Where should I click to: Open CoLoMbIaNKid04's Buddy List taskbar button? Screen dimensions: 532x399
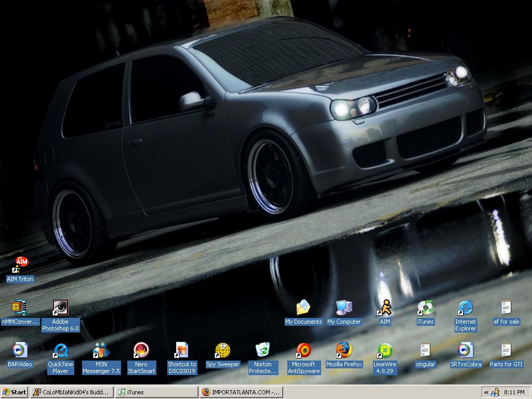coord(72,392)
